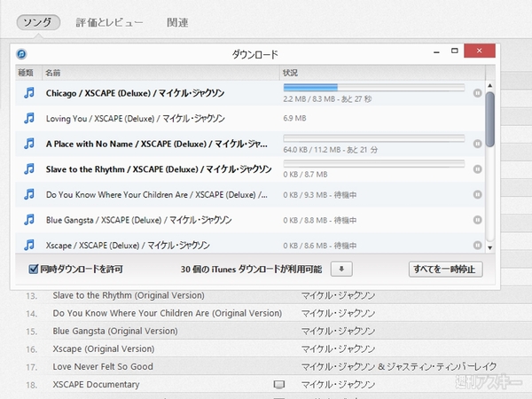Click the music note icon for Loving You
The image size is (532, 399).
click(29, 118)
